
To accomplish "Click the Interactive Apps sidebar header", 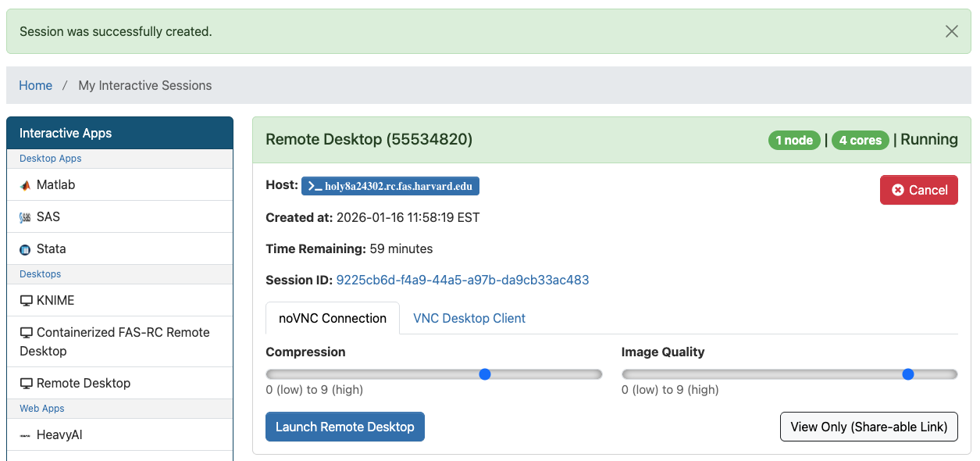I will tap(119, 133).
